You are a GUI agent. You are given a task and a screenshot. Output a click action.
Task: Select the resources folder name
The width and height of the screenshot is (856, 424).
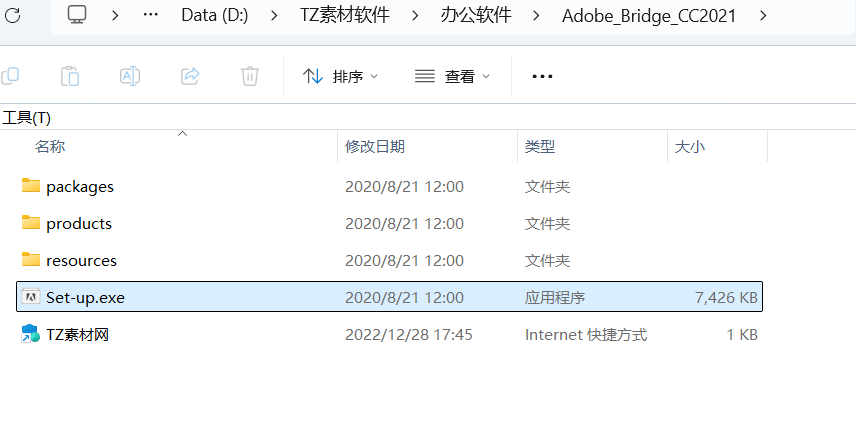tap(81, 261)
